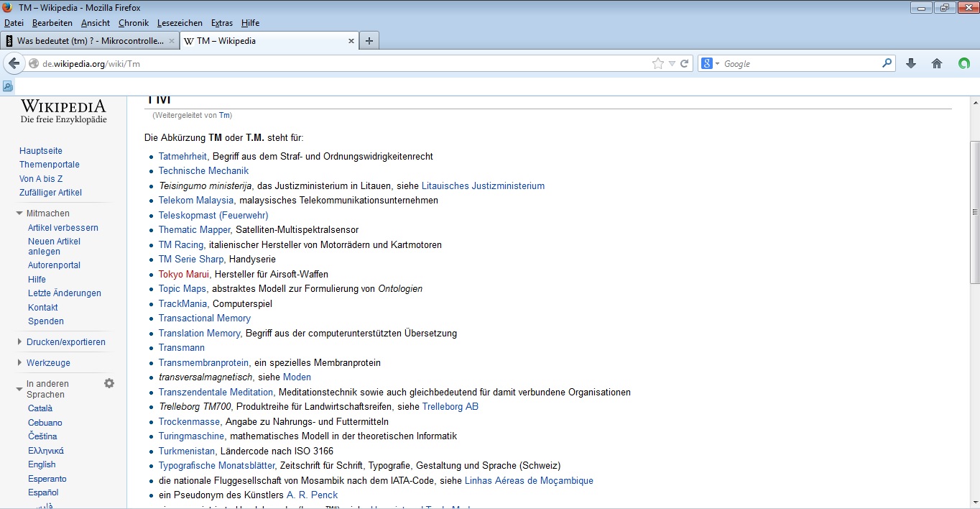Close the TM – Wikipedia tab
This screenshot has height=509, width=980.
tap(351, 41)
